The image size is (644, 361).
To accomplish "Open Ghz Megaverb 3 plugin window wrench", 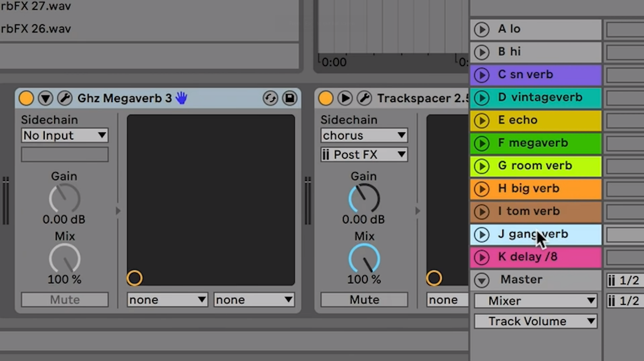I will point(65,98).
